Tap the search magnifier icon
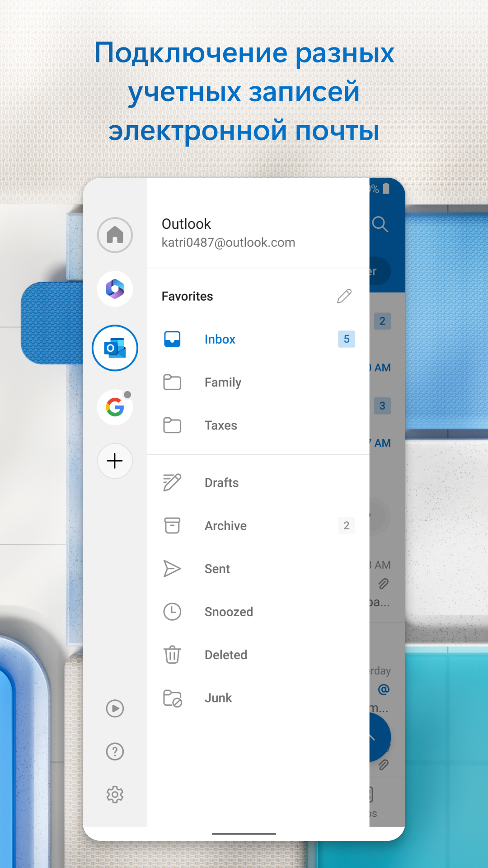 click(x=380, y=224)
